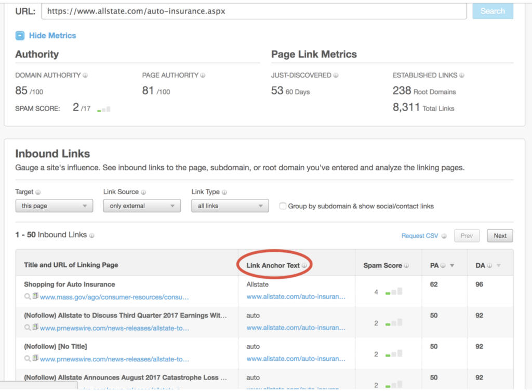Click Hide Metrics link
Screen dimensions: 532x392
click(x=52, y=36)
